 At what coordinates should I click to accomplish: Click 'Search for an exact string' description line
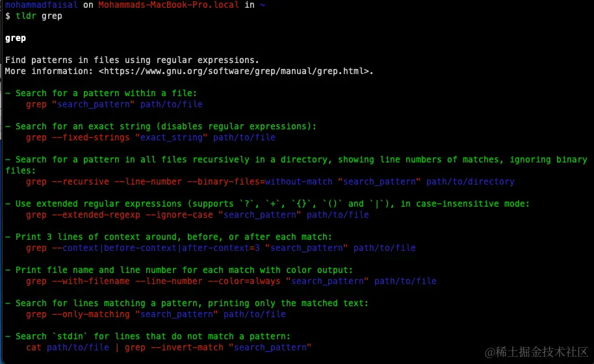point(161,127)
